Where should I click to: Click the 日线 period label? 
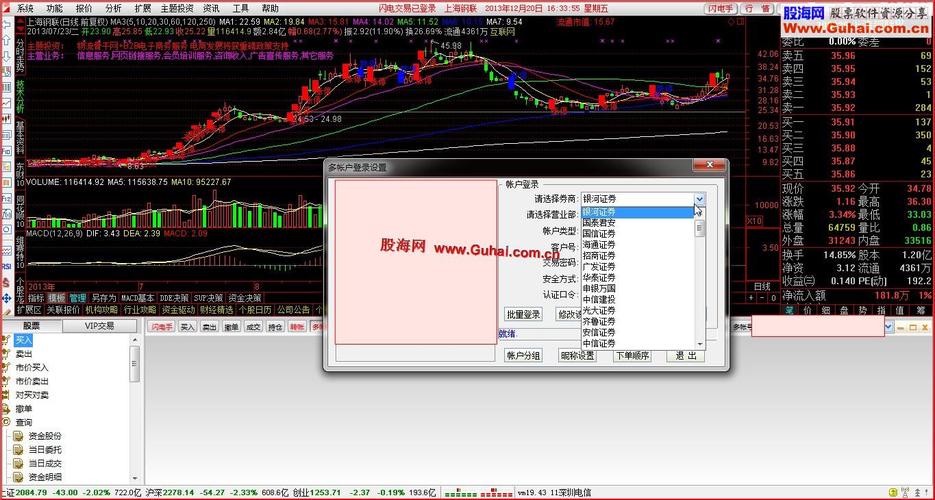(x=762, y=286)
